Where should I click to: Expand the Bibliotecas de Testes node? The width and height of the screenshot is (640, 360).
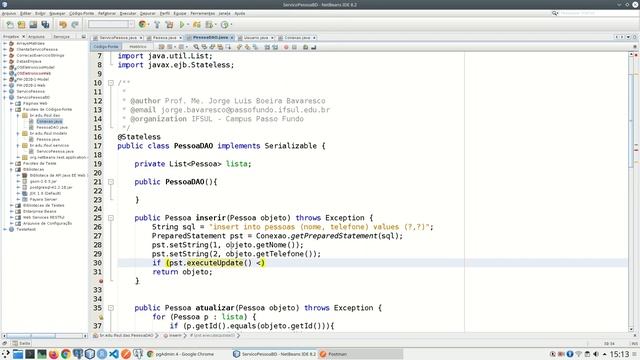[11, 205]
